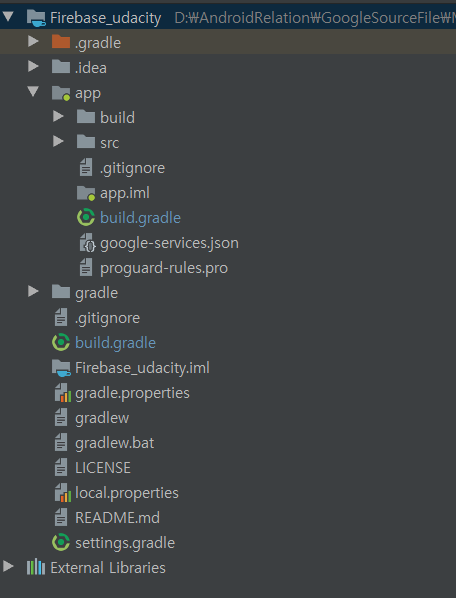
Task: Click the .idea folder icon
Action: coord(61,67)
